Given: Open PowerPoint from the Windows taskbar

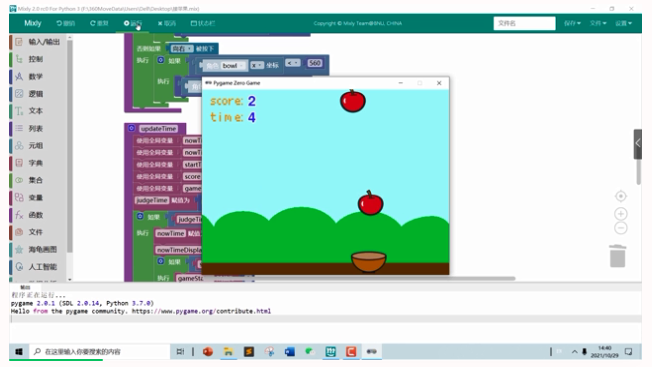Looking at the screenshot, I should click(x=208, y=352).
